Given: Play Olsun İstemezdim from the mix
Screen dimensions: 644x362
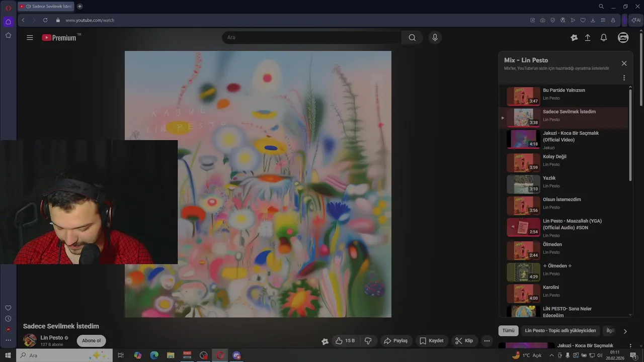Looking at the screenshot, I should (x=563, y=205).
